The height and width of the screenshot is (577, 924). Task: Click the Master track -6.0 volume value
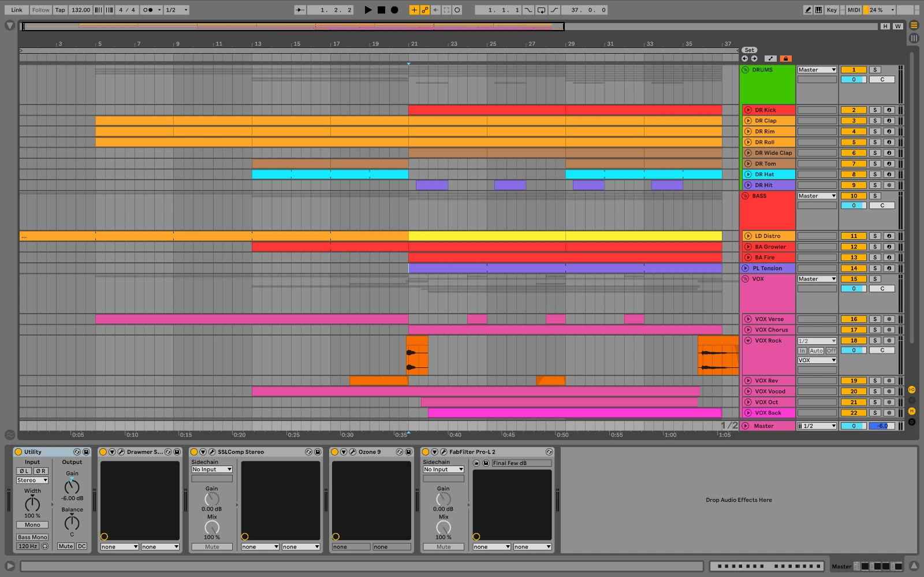[x=882, y=426]
